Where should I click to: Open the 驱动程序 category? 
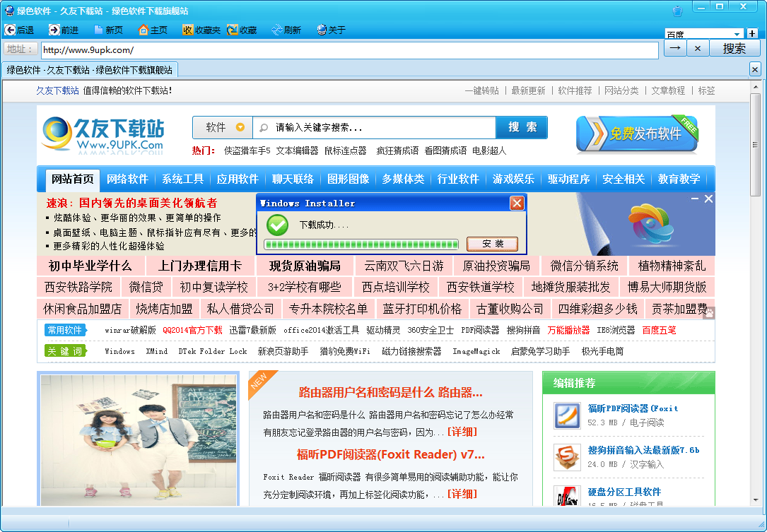[568, 179]
